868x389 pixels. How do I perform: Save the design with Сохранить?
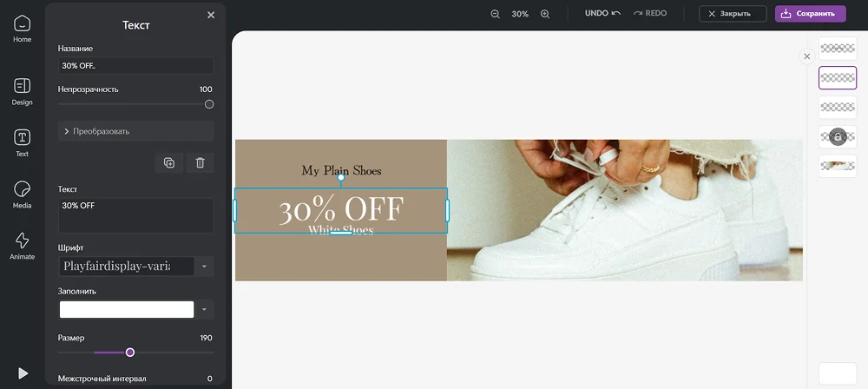[811, 14]
